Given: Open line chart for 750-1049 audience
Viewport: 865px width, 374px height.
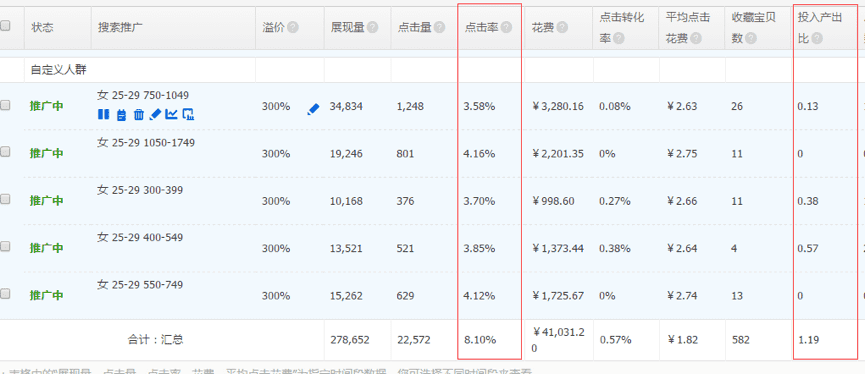Looking at the screenshot, I should (x=172, y=114).
